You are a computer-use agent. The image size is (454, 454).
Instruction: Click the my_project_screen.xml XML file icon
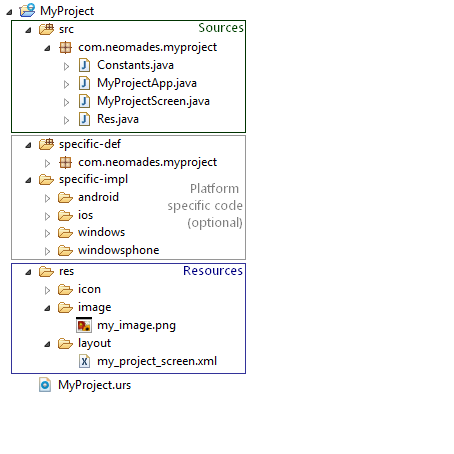[84, 361]
